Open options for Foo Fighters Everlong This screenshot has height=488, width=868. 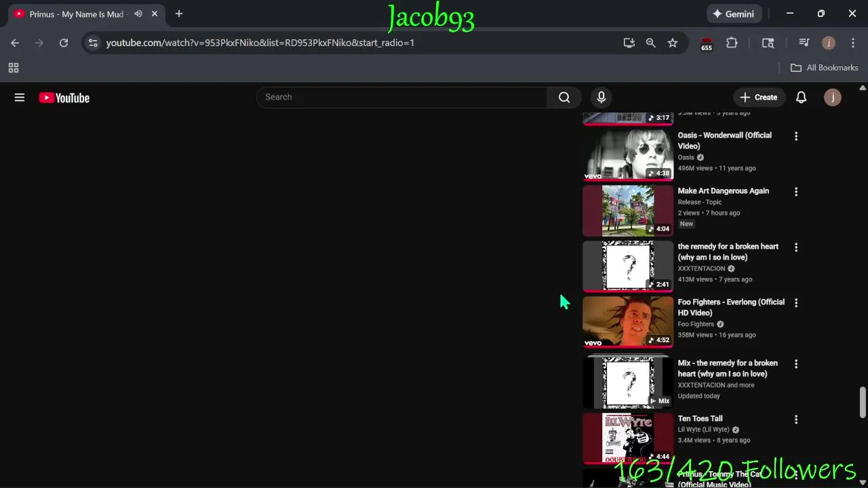[x=796, y=303]
